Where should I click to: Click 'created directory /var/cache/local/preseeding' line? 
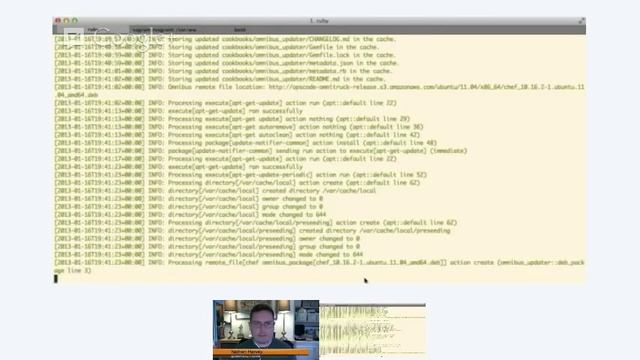(x=252, y=231)
